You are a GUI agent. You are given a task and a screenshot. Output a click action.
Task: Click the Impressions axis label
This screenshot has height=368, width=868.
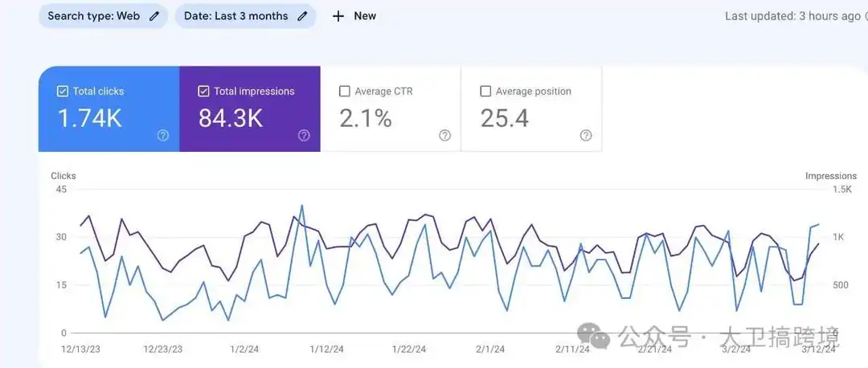click(831, 176)
